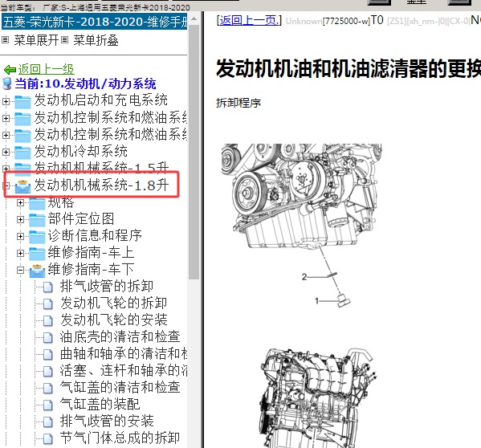Click the folder icon beside 部件定位图
This screenshot has width=481, height=448.
tap(37, 219)
